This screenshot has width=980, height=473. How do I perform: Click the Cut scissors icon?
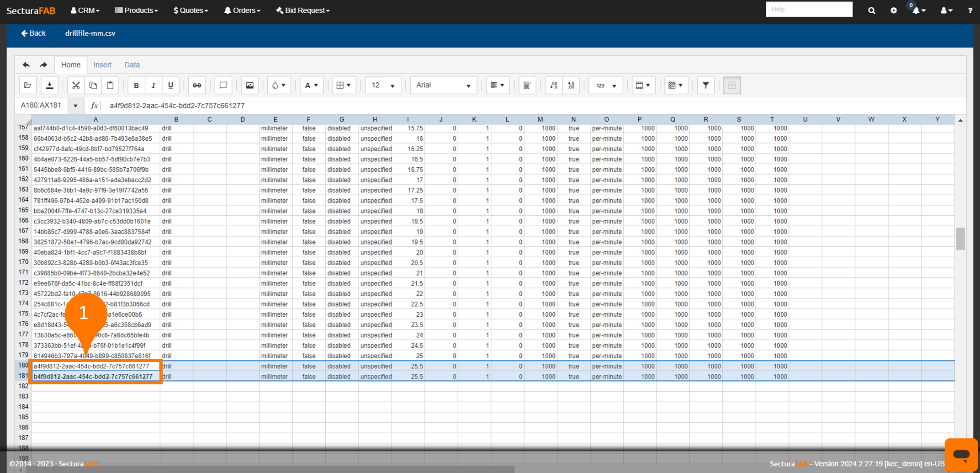click(76, 85)
